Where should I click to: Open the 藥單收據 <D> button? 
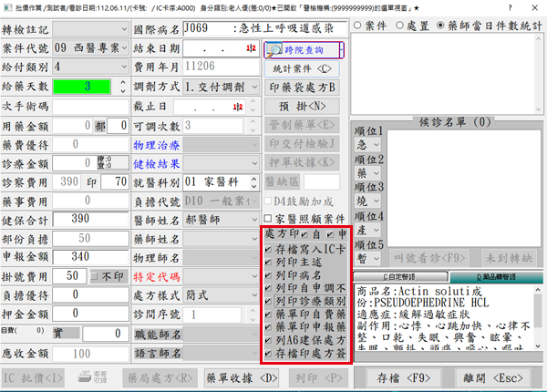pyautogui.click(x=242, y=375)
